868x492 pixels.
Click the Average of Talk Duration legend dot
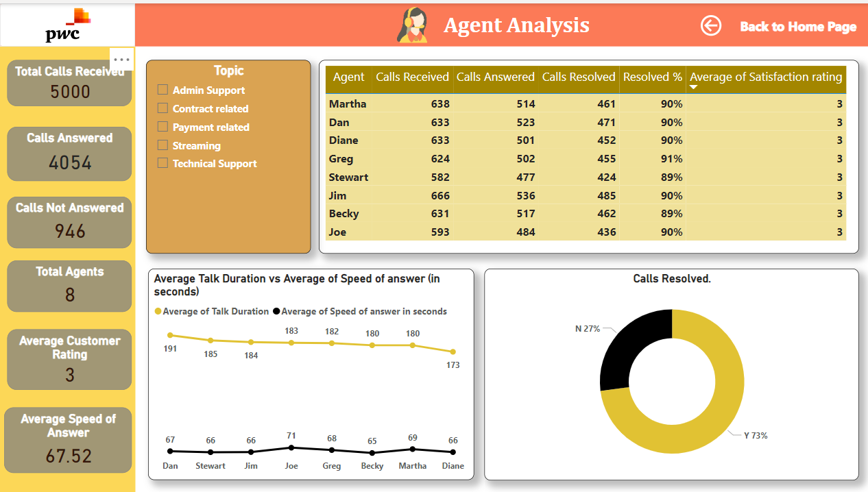(159, 311)
